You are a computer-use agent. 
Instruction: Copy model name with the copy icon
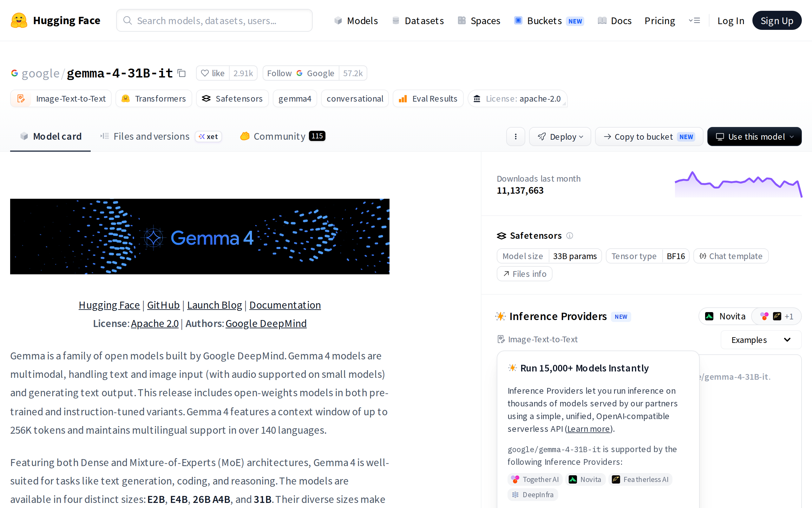tap(181, 73)
